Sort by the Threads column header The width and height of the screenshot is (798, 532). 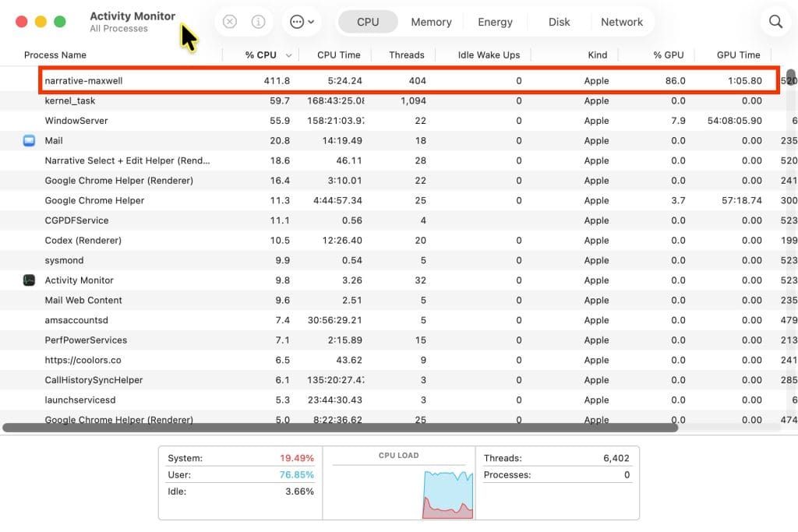click(x=406, y=55)
